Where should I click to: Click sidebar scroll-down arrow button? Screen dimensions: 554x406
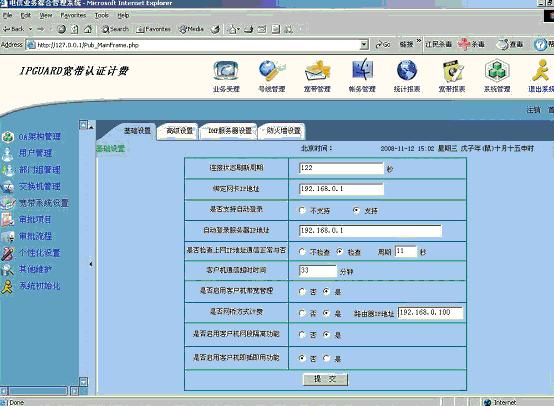83,382
